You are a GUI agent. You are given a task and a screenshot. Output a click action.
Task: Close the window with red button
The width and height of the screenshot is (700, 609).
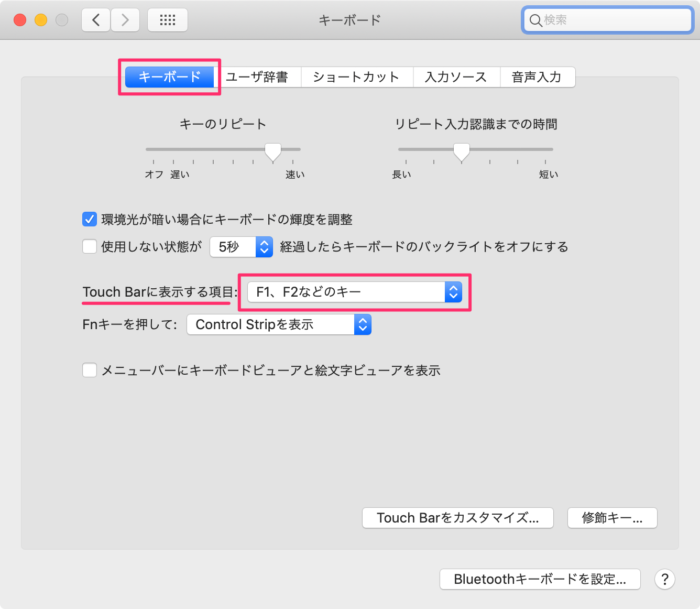point(20,20)
